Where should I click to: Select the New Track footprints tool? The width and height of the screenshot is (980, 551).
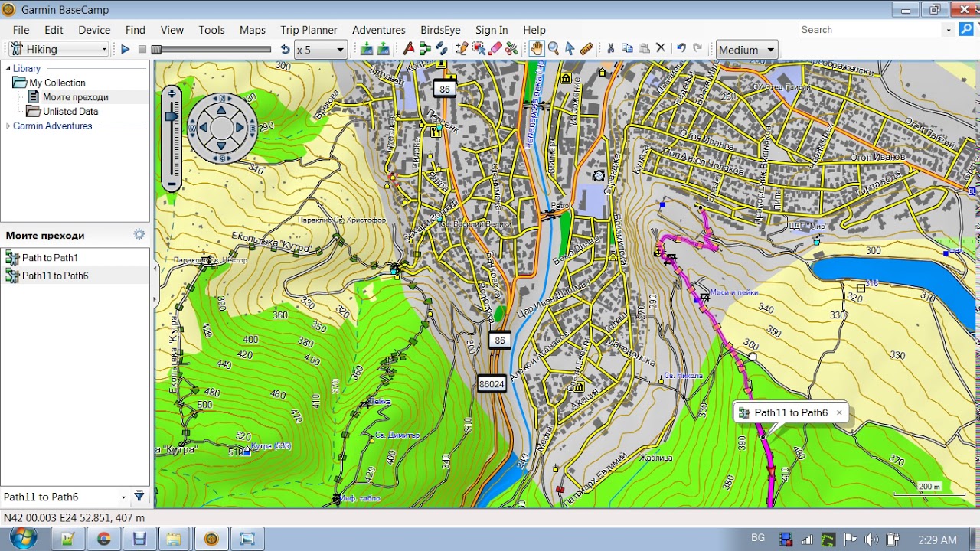[442, 49]
